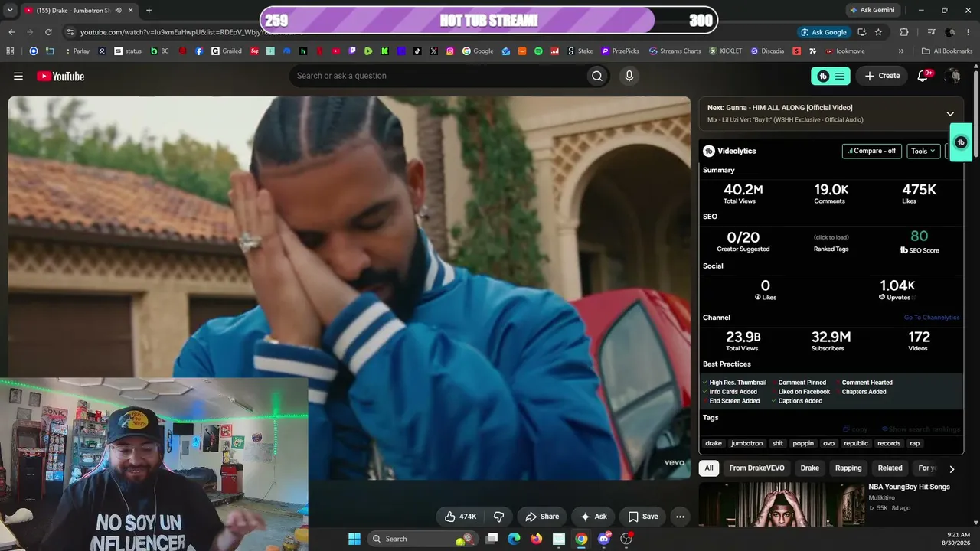Image resolution: width=980 pixels, height=551 pixels.
Task: Select the From DrakeVEVO filter chip
Action: pyautogui.click(x=757, y=468)
